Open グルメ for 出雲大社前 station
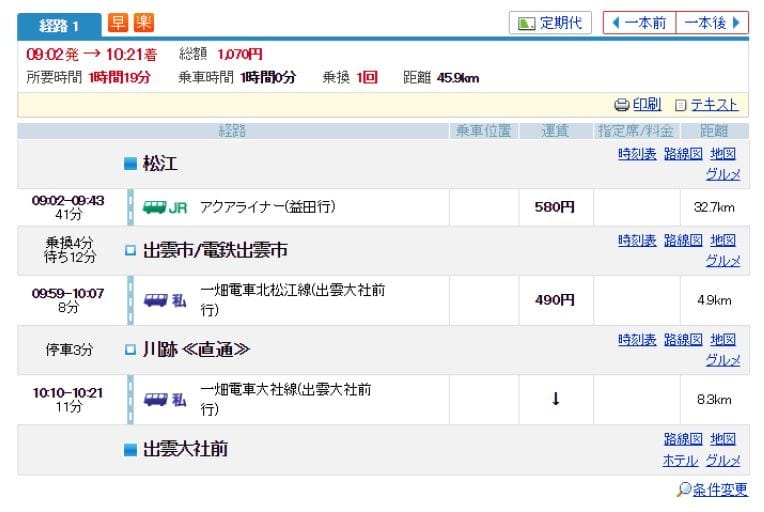 [x=723, y=460]
